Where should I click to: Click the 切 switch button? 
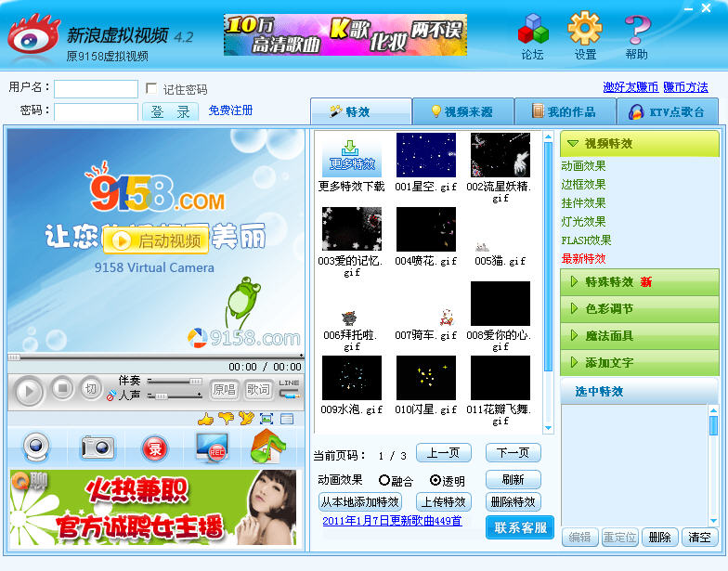click(x=91, y=388)
